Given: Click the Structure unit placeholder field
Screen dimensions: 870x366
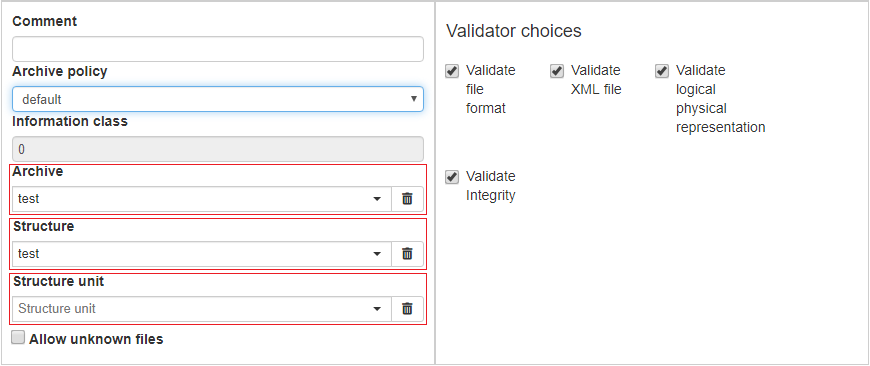Looking at the screenshot, I should click(x=202, y=308).
